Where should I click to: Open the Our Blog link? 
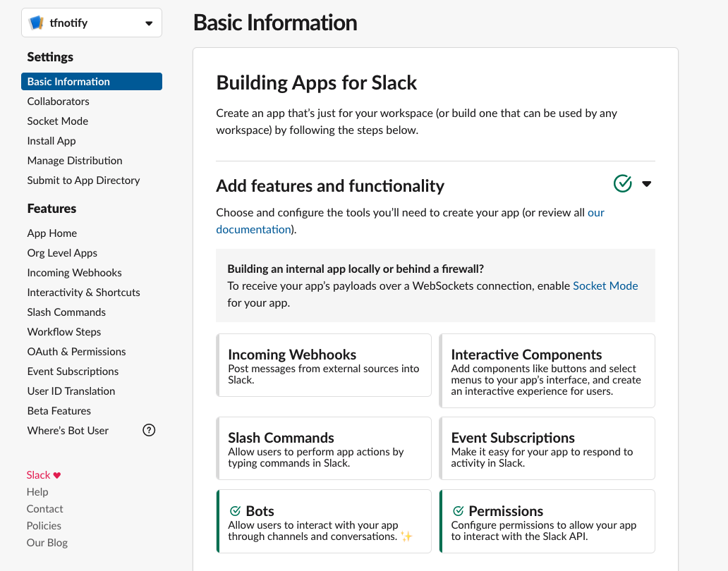47,543
